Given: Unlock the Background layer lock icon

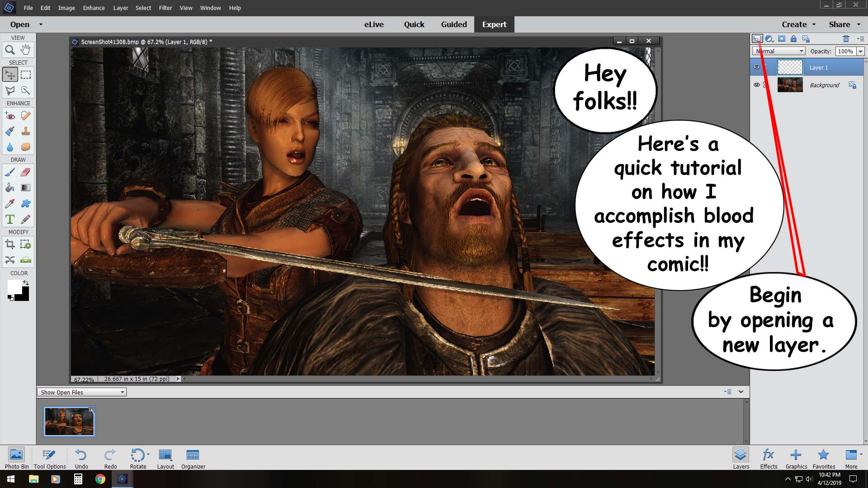Looking at the screenshot, I should coord(853,85).
